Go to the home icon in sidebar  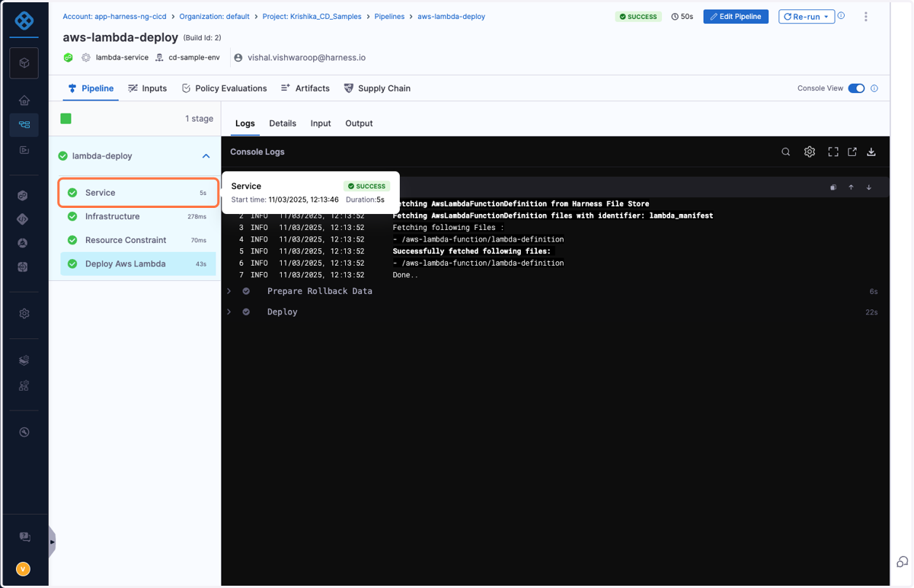coord(24,100)
